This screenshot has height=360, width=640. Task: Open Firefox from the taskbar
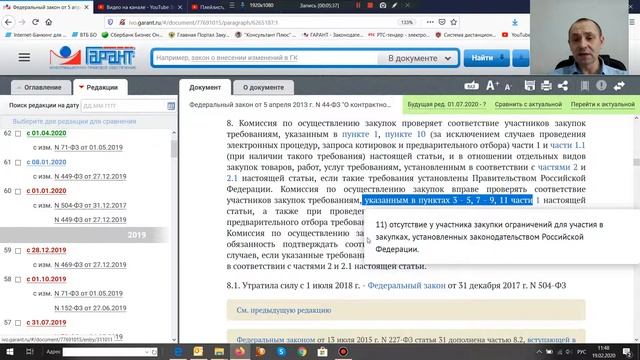tap(240, 351)
